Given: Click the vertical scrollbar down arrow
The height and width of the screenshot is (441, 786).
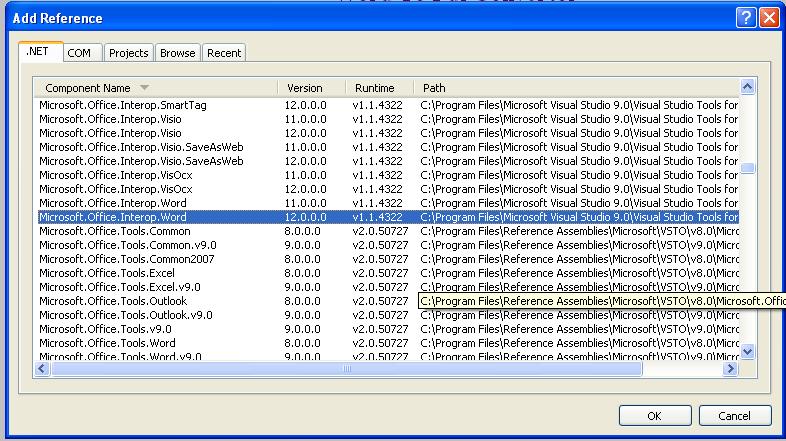Looking at the screenshot, I should pyautogui.click(x=747, y=351).
